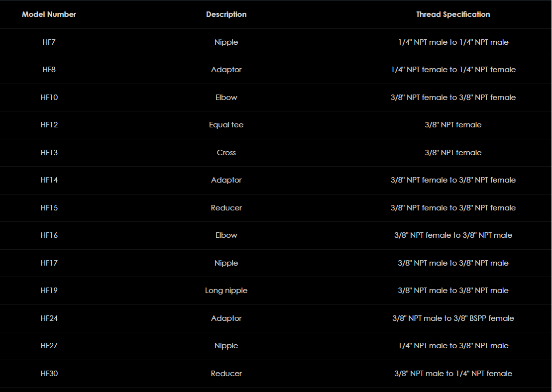
Task: Select the Long nipple description
Action: tap(226, 291)
